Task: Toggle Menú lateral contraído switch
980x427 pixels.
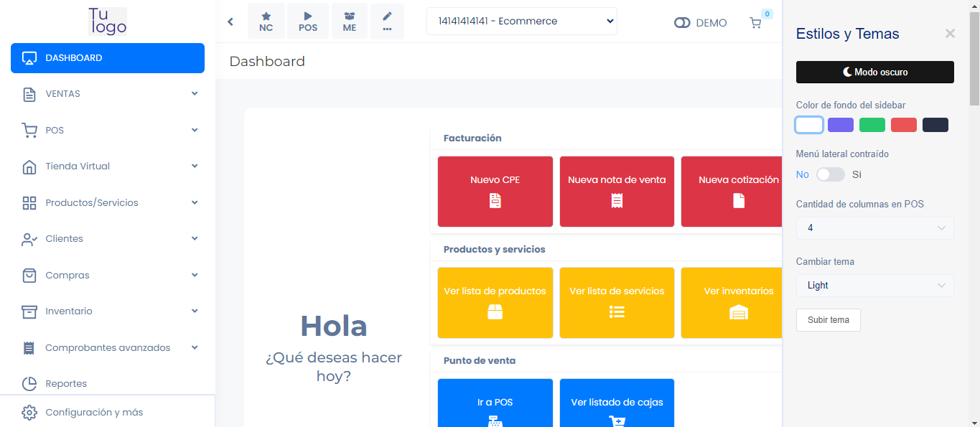Action: (x=831, y=174)
